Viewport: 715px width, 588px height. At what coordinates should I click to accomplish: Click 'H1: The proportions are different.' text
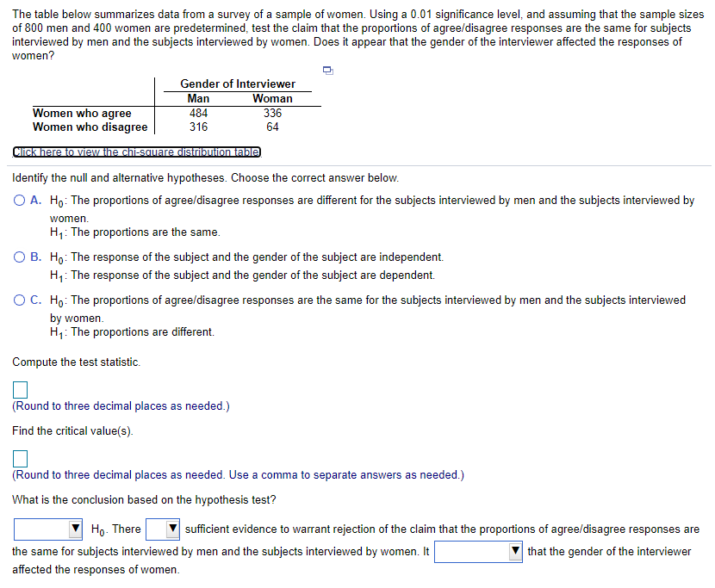[133, 332]
